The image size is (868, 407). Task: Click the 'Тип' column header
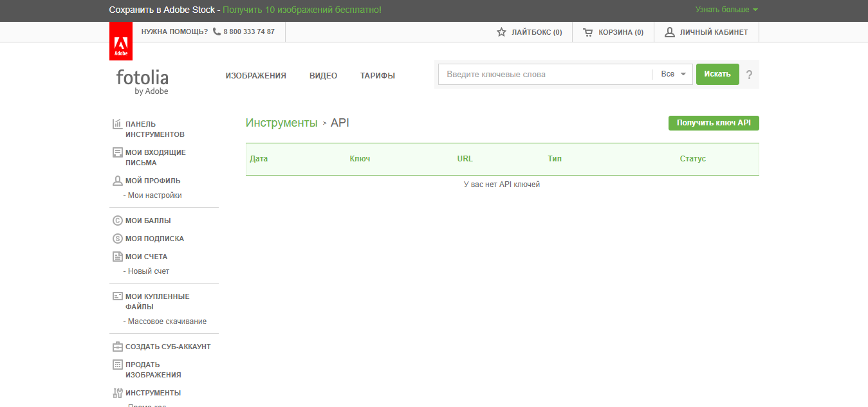[555, 159]
